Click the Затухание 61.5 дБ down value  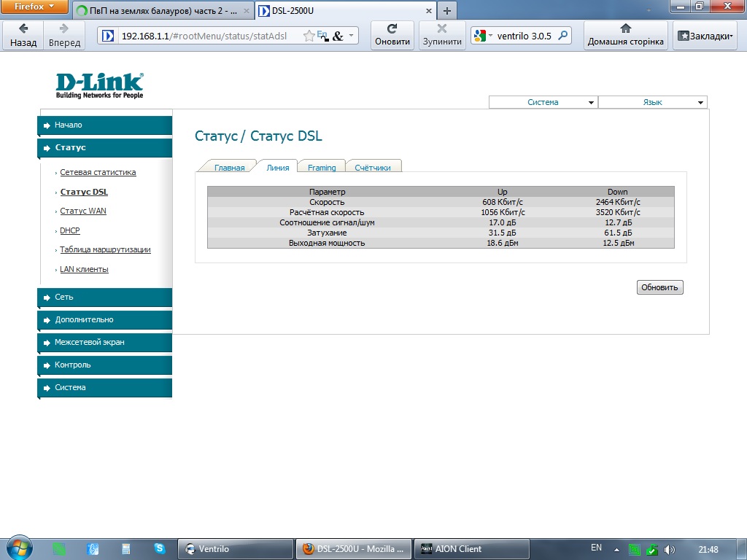618,233
